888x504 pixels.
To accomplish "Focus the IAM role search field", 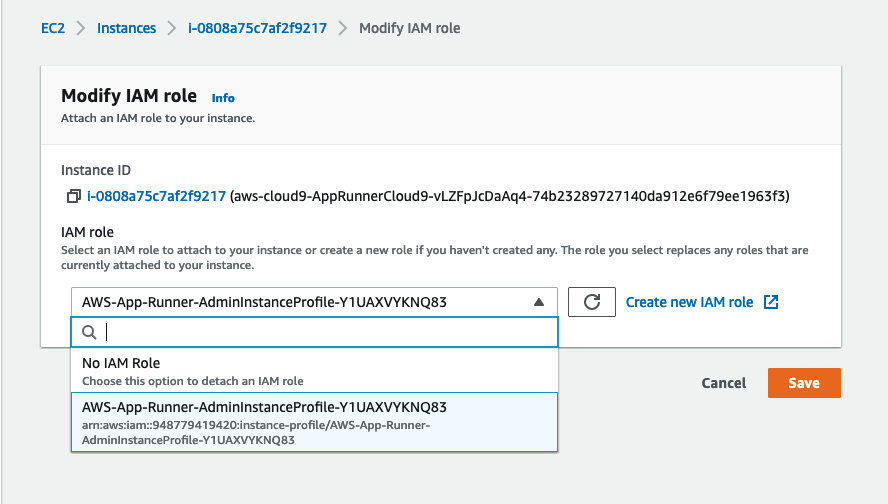I will pyautogui.click(x=314, y=332).
